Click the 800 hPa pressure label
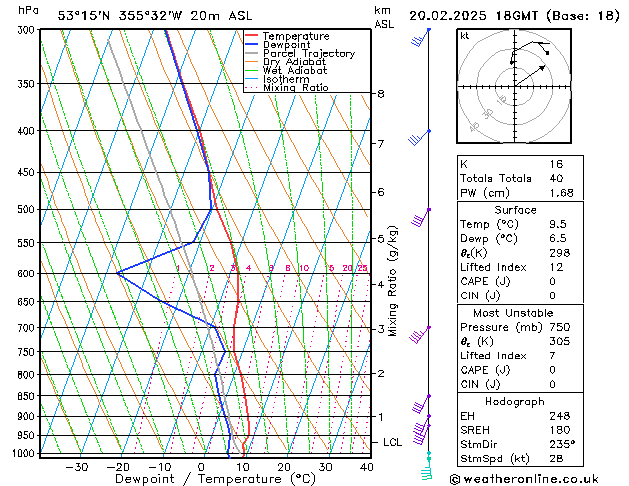The width and height of the screenshot is (629, 486). 28,375
